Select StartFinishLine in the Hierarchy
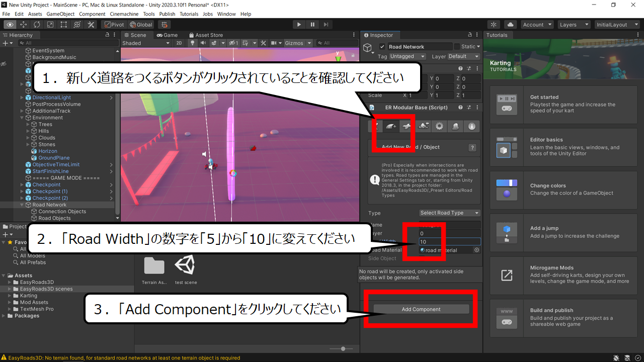This screenshot has height=362, width=644. [x=50, y=171]
